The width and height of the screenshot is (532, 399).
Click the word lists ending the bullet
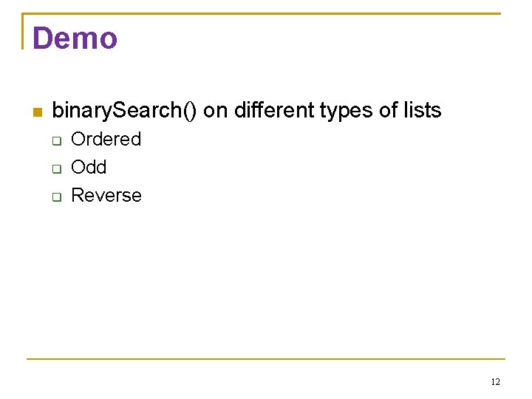coord(423,110)
